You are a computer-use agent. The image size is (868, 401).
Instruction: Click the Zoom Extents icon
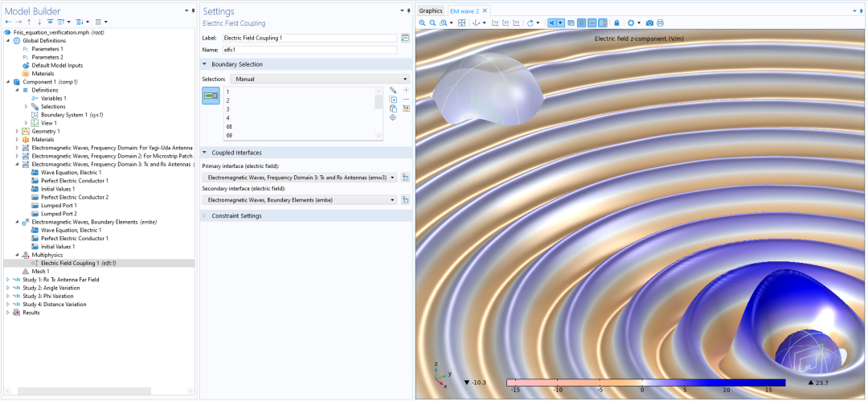click(x=461, y=23)
